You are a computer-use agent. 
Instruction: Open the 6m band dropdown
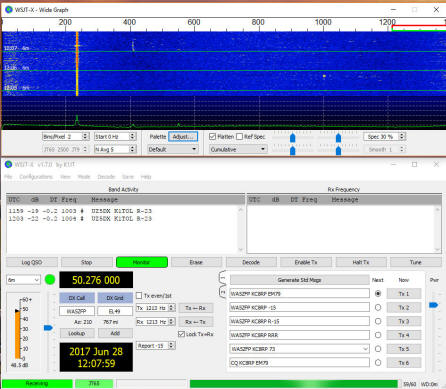pyautogui.click(x=23, y=280)
